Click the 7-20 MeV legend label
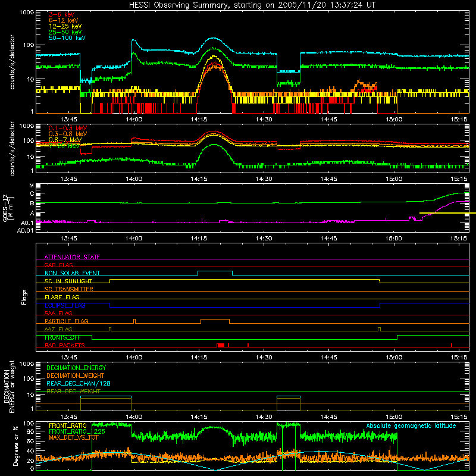The height and width of the screenshot is (476, 476). (x=64, y=146)
